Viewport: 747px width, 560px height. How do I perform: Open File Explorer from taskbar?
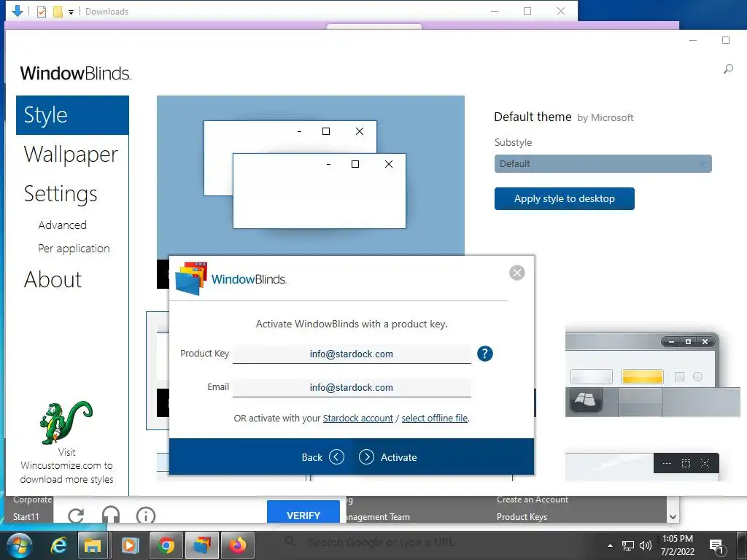[x=93, y=545]
